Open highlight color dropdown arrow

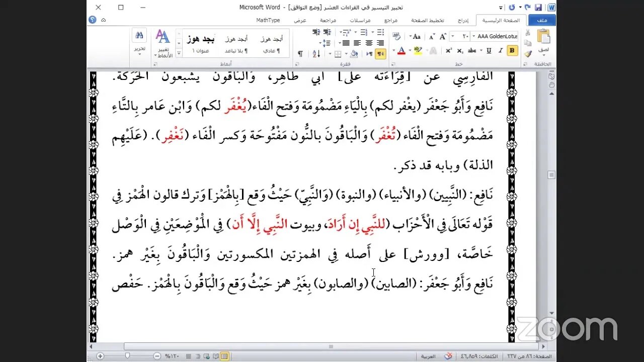[410, 50]
